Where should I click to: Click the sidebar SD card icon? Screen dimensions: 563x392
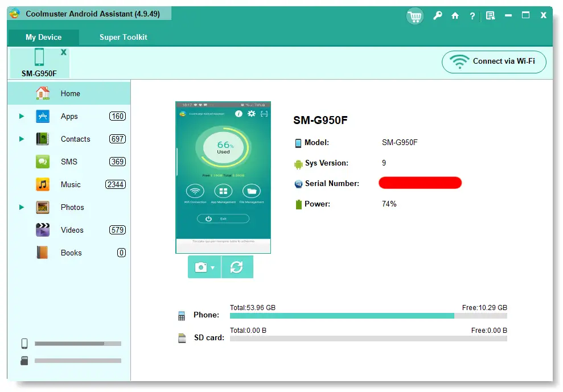click(24, 361)
